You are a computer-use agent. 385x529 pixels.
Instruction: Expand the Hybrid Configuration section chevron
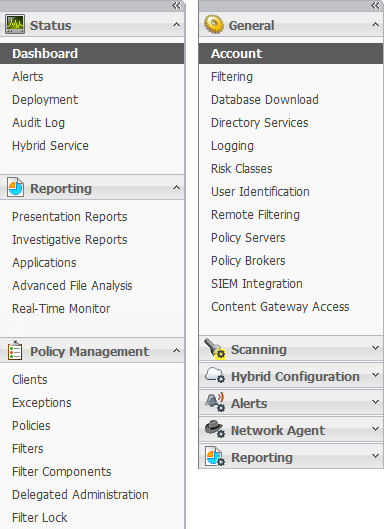point(375,375)
